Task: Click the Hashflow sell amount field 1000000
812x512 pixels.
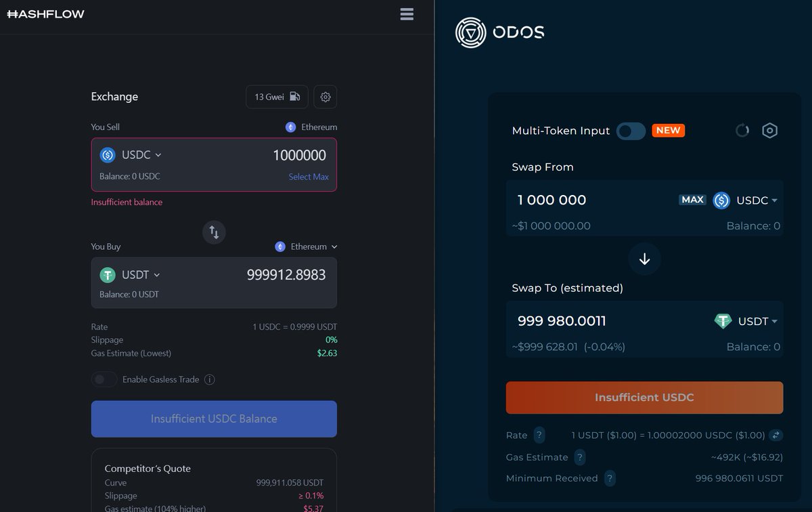Action: [299, 155]
